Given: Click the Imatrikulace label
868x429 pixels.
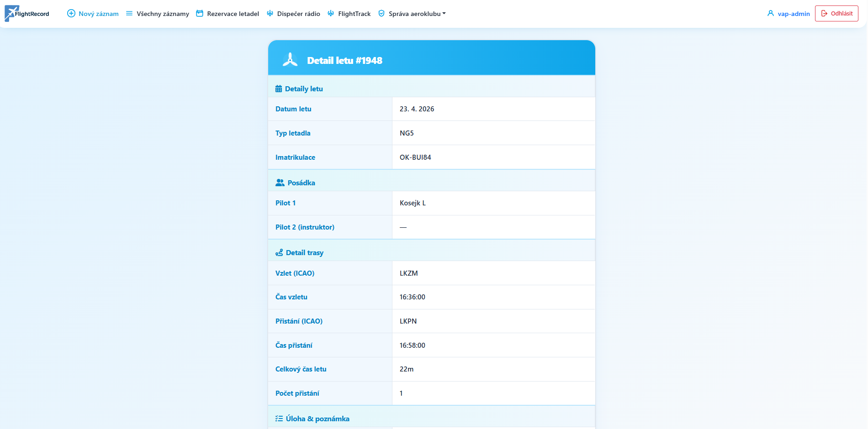Looking at the screenshot, I should (295, 157).
